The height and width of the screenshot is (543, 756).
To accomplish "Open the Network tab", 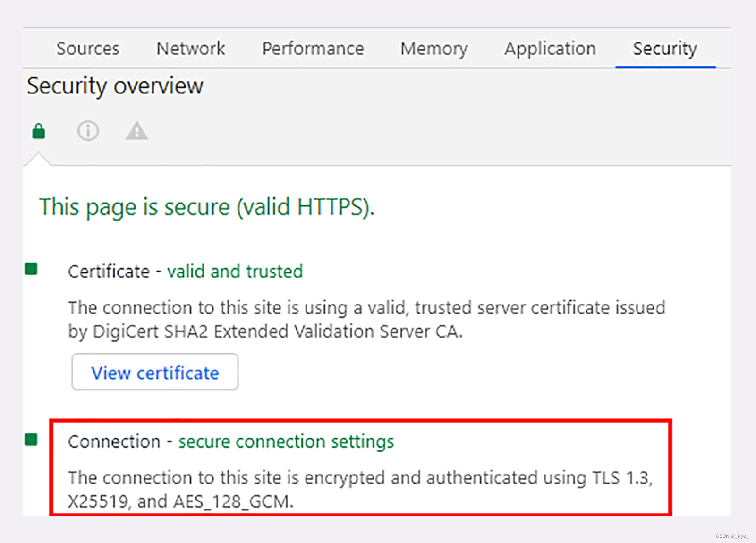I will point(190,49).
